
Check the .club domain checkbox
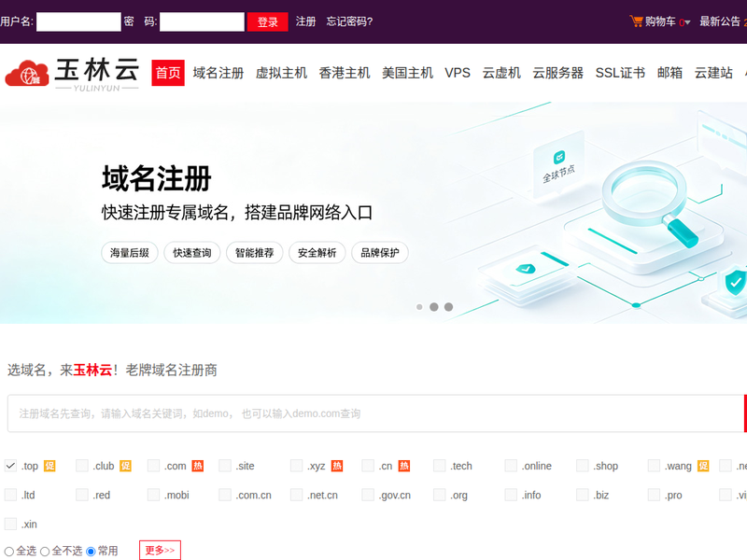(x=82, y=466)
